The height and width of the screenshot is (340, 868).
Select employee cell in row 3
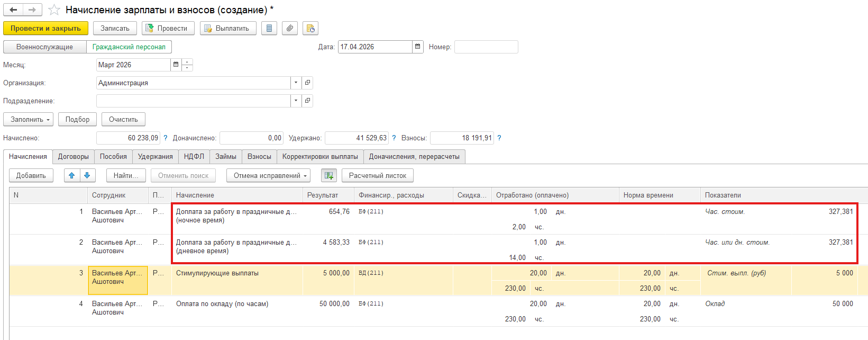click(x=118, y=280)
